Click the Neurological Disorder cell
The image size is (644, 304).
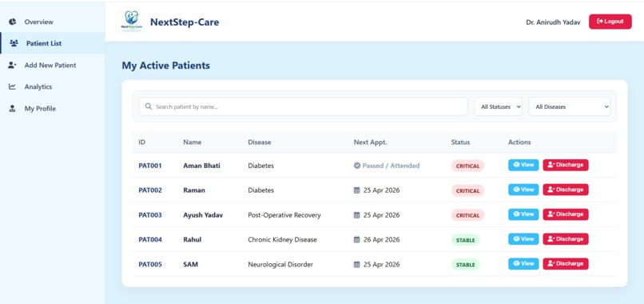coord(280,265)
